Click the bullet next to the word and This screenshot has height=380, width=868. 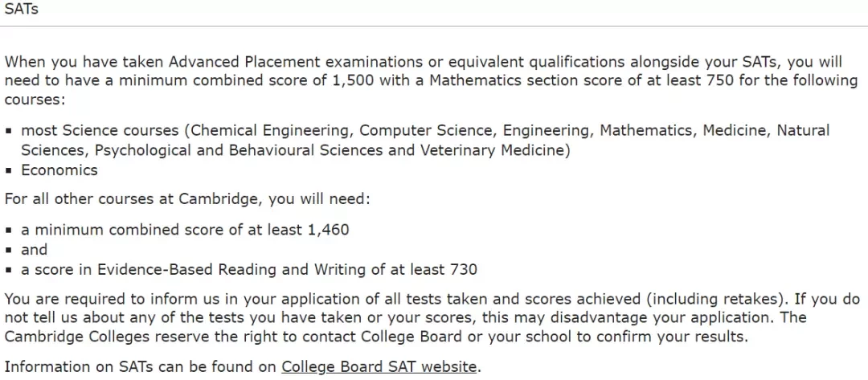9,250
